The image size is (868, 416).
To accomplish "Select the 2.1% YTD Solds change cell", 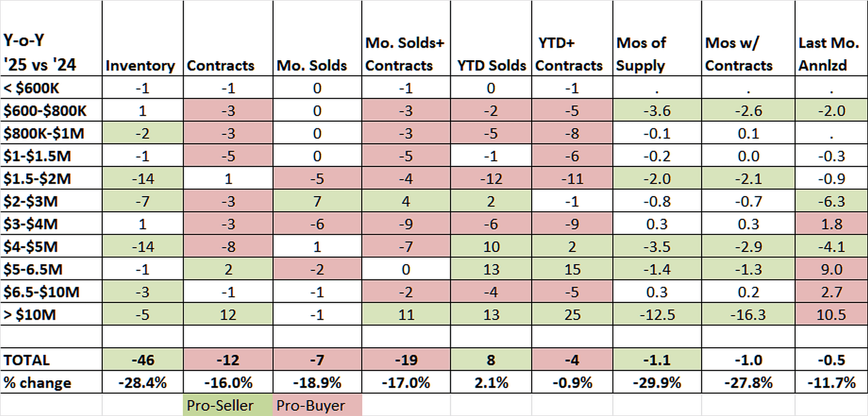I will point(491,383).
